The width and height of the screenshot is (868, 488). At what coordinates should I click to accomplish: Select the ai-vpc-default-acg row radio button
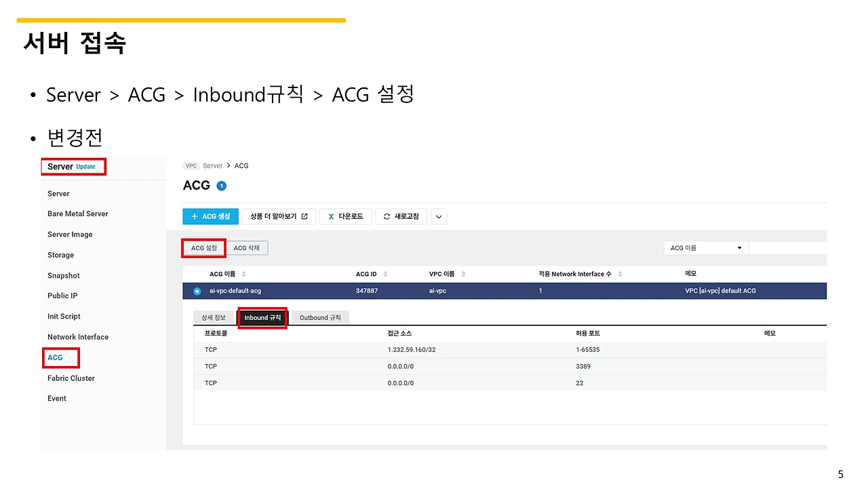[197, 291]
